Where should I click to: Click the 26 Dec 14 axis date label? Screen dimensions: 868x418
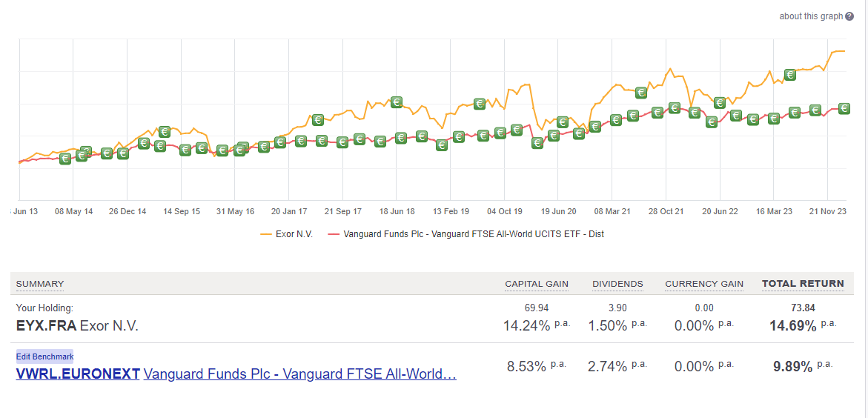tap(127, 211)
